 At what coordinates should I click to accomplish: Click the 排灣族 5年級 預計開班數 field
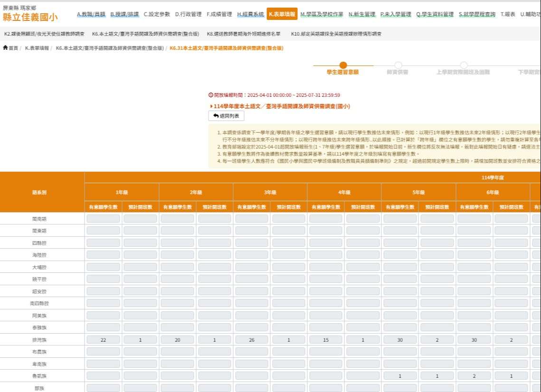click(x=437, y=340)
